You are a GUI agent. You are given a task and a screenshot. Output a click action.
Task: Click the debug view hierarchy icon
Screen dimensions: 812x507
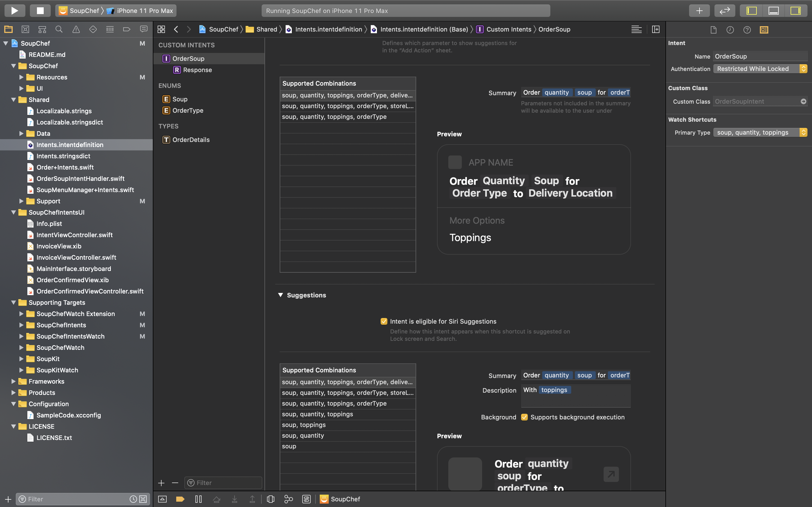(270, 499)
